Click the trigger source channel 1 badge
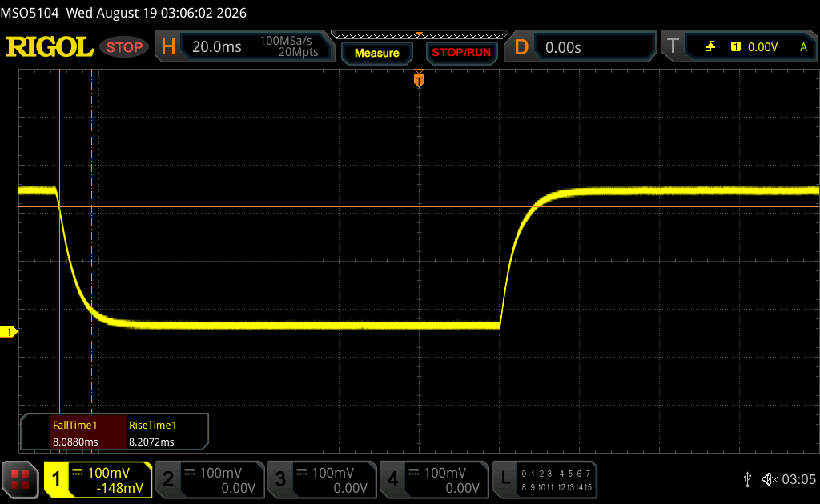Image resolution: width=820 pixels, height=504 pixels. click(736, 47)
